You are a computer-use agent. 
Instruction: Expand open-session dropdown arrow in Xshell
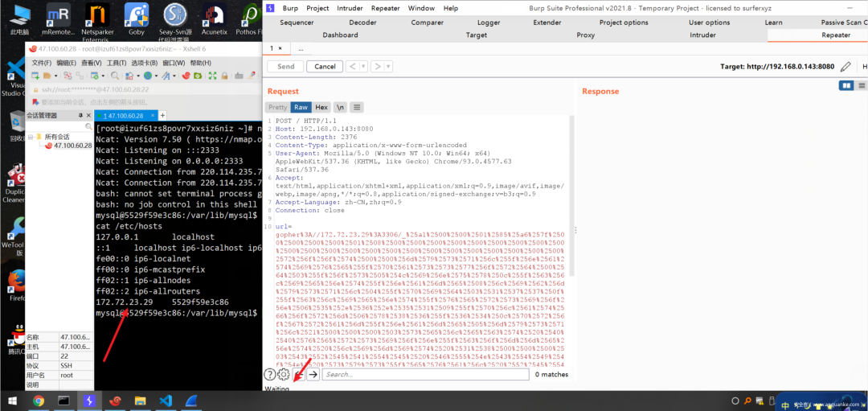pos(56,76)
